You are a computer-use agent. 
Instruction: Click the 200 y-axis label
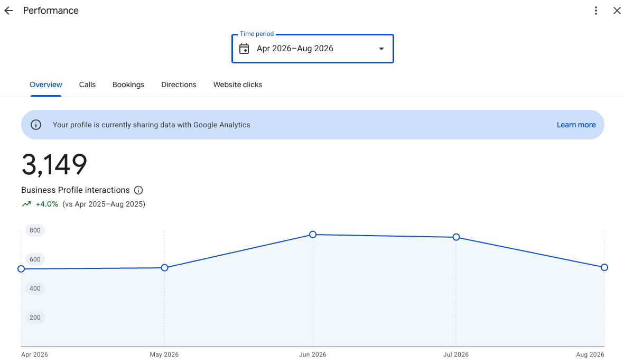pos(35,318)
